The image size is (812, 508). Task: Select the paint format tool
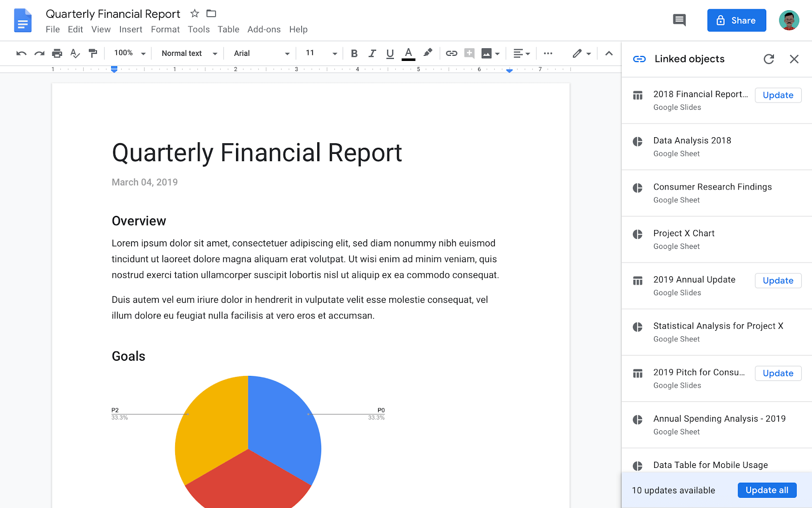[93, 53]
